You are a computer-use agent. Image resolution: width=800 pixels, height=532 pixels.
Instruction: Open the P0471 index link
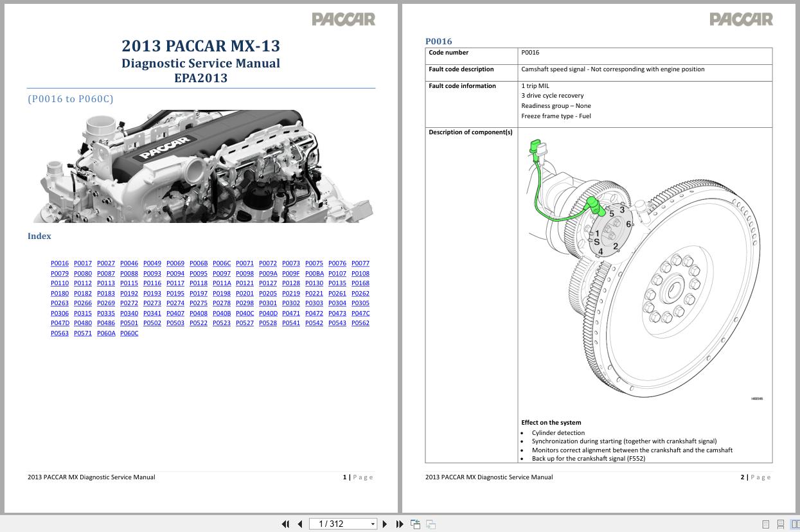(291, 314)
